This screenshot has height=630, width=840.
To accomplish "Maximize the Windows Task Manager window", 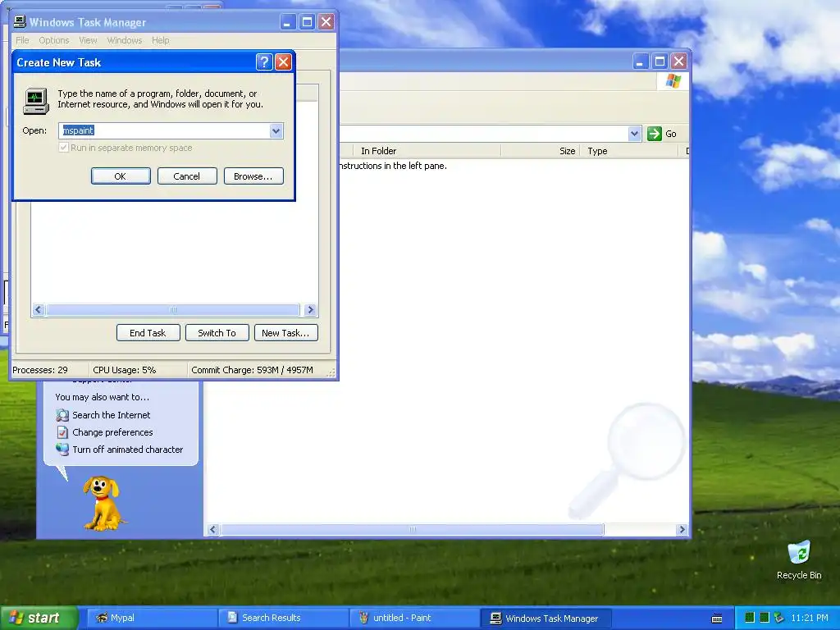I will pos(307,22).
